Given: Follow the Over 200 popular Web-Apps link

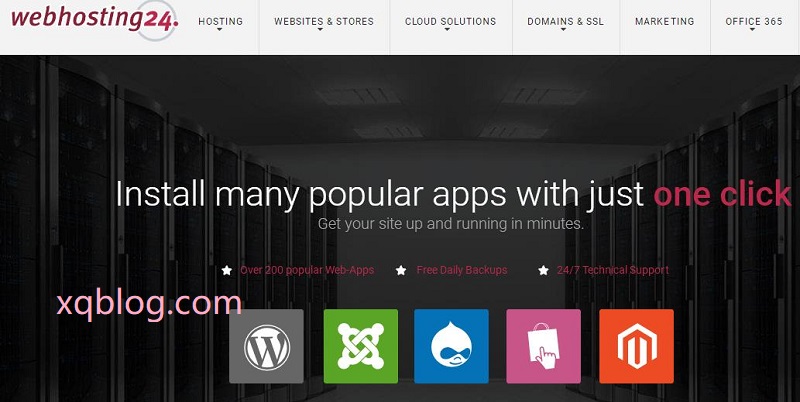Looking at the screenshot, I should [x=307, y=270].
